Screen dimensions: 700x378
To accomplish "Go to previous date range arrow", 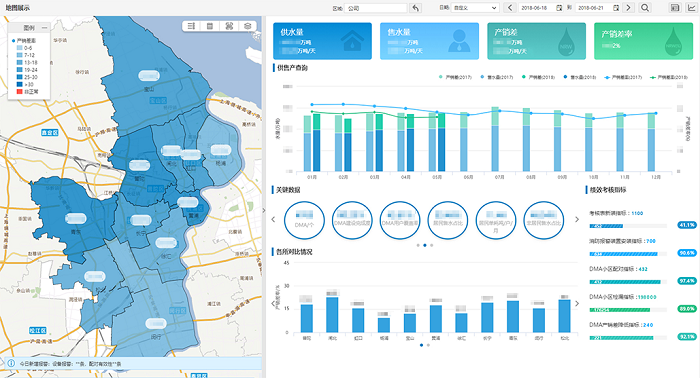I will point(510,8).
